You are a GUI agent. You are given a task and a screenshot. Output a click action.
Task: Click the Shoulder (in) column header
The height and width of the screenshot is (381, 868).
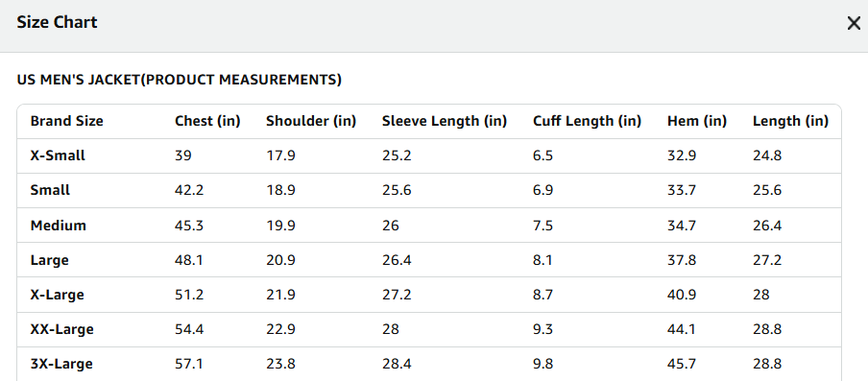(x=311, y=121)
